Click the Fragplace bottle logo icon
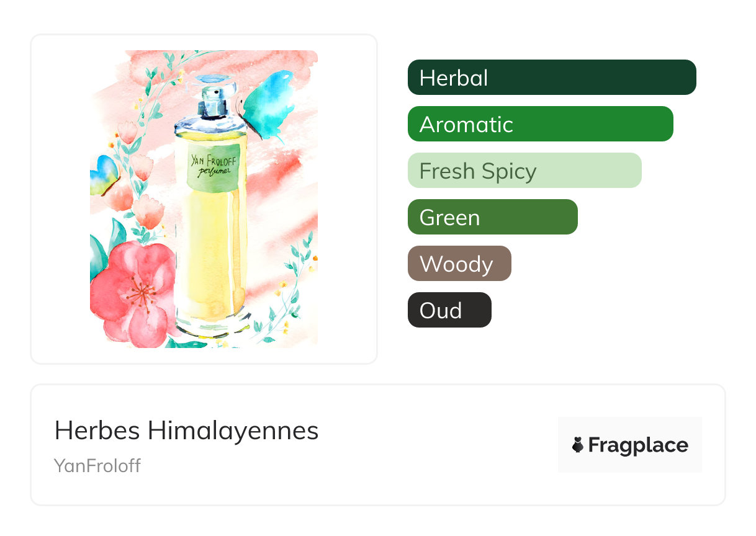Viewport: 756px width, 536px height. pos(578,445)
